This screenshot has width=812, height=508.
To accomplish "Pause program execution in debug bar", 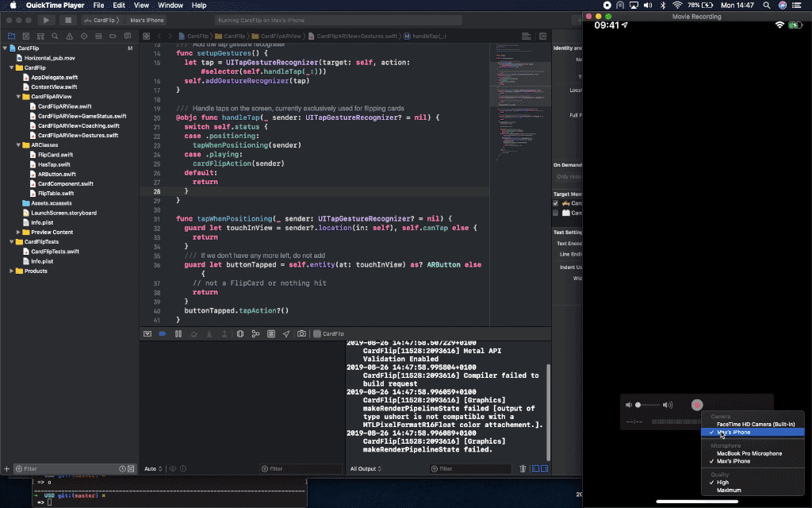I will pos(178,334).
